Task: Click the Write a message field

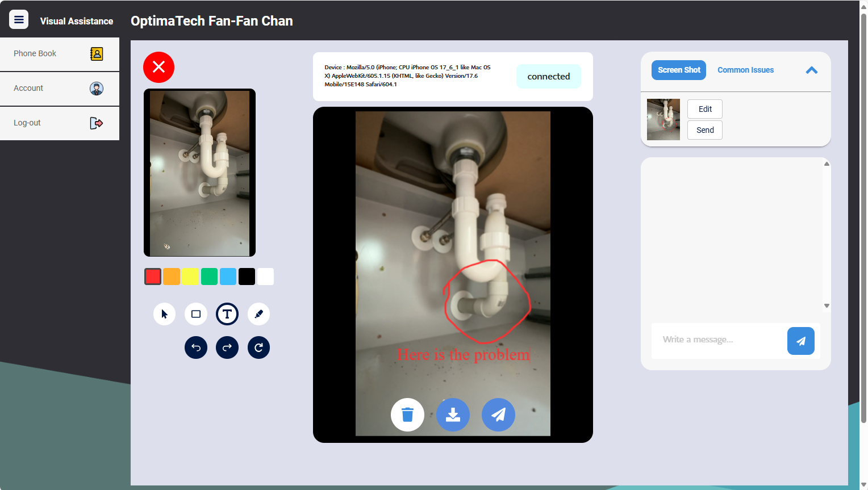Action: [x=719, y=340]
